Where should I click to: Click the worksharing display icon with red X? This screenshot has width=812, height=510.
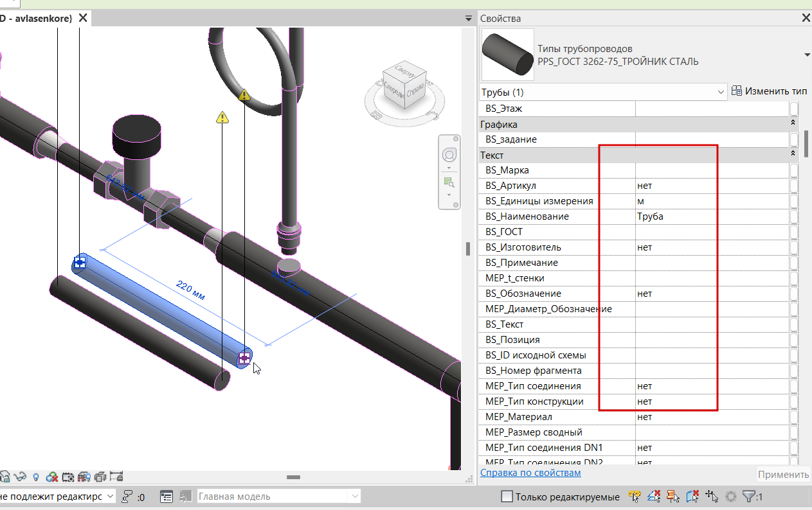pos(52,477)
